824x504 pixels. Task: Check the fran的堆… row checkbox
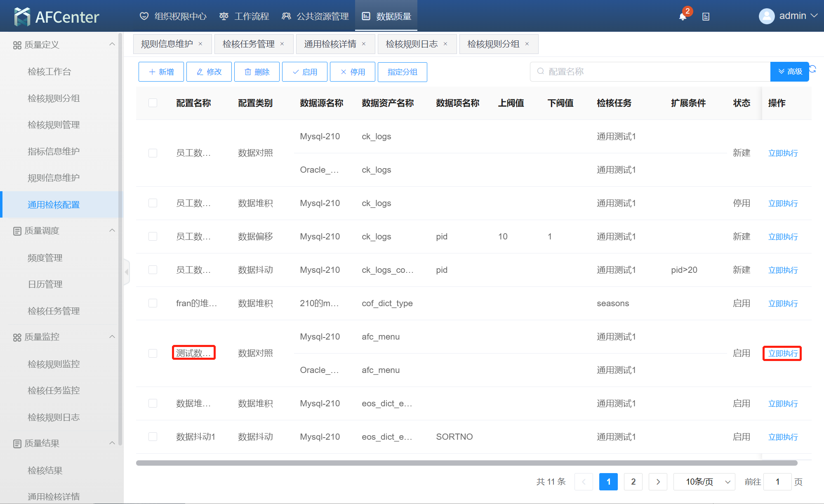pos(153,303)
